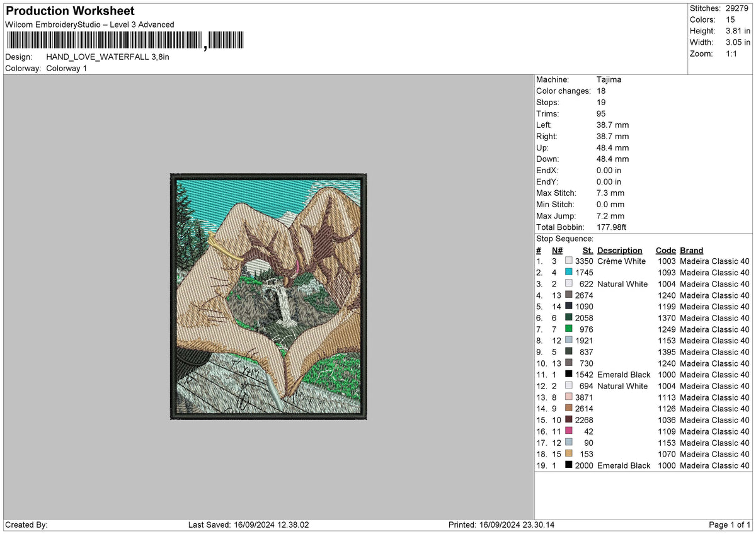The image size is (756, 534).
Task: Click the tan swatch for stop 18
Action: [569, 454]
